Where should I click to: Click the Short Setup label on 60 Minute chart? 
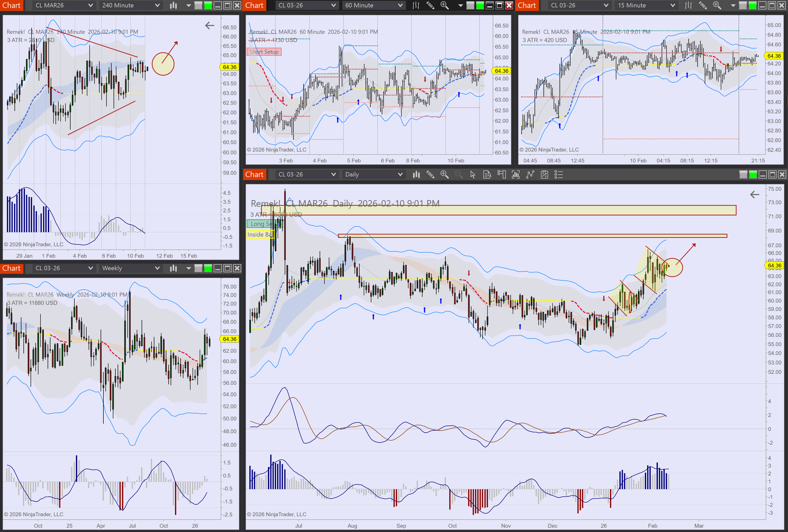tap(264, 52)
